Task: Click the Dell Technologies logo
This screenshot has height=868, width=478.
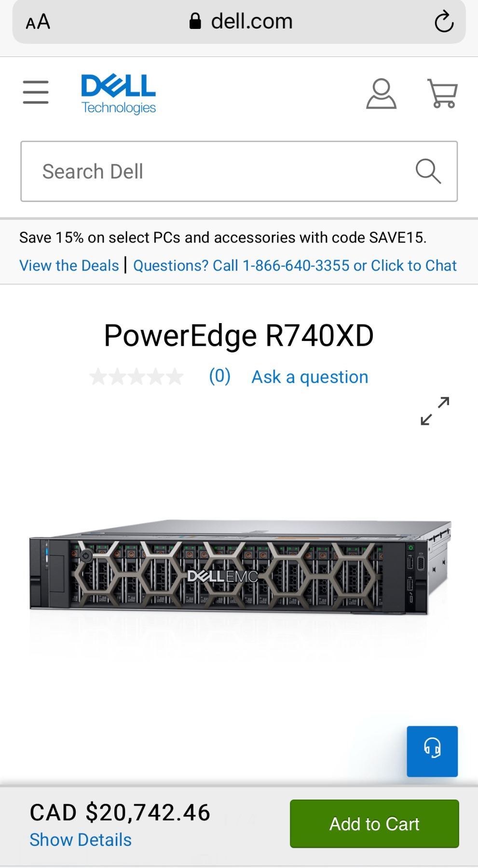Action: pos(119,94)
